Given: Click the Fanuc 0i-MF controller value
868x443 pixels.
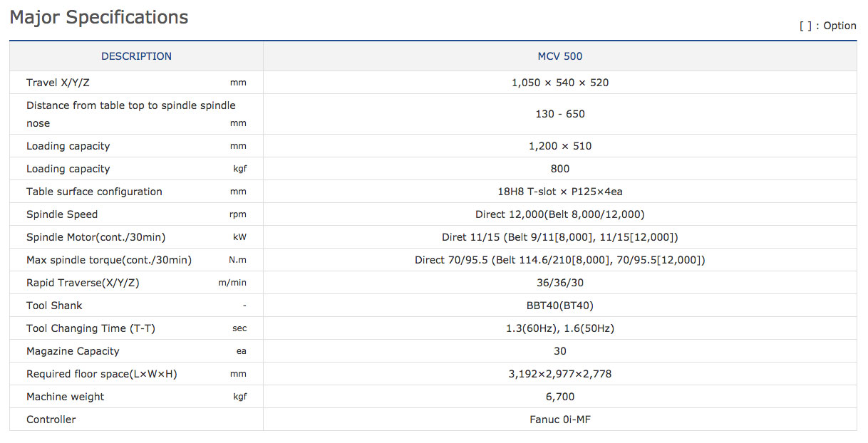Looking at the screenshot, I should [x=559, y=419].
